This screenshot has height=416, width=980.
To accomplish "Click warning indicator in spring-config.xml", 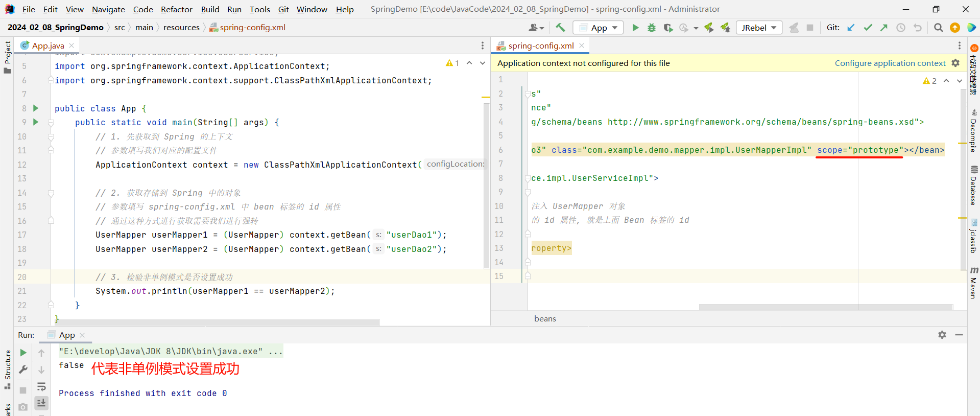I will 929,81.
